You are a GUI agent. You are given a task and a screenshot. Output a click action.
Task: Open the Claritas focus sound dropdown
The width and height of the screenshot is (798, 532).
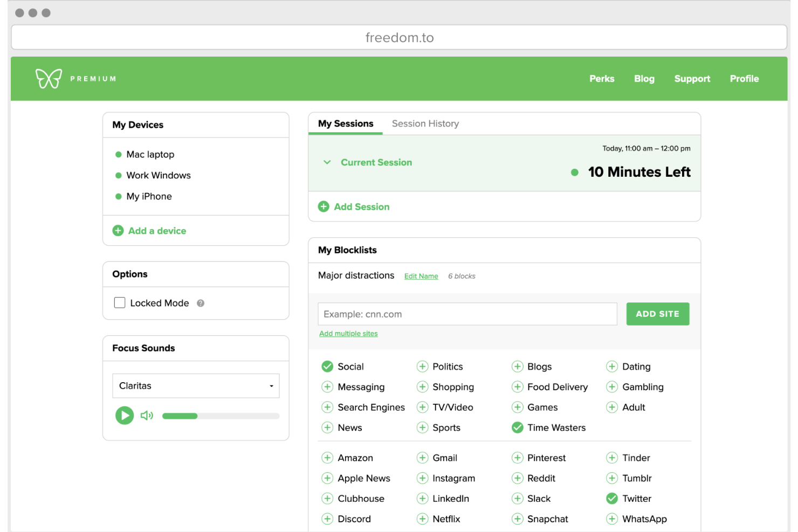click(196, 386)
